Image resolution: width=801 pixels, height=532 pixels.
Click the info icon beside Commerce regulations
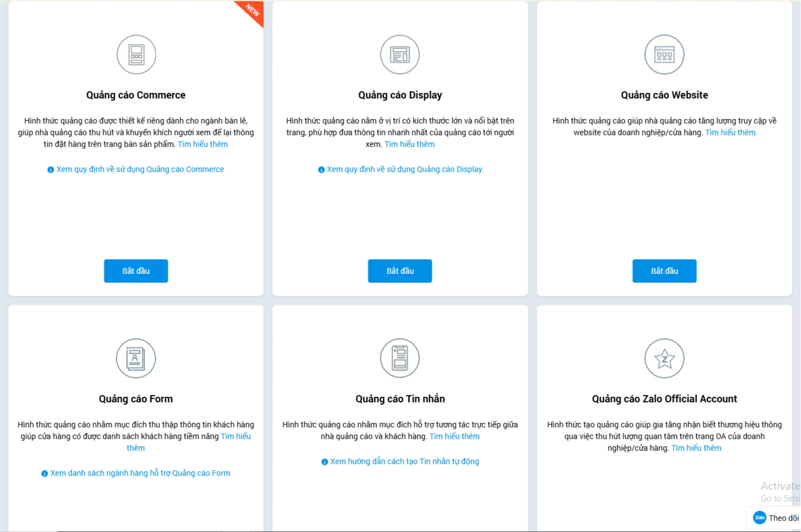[51, 170]
